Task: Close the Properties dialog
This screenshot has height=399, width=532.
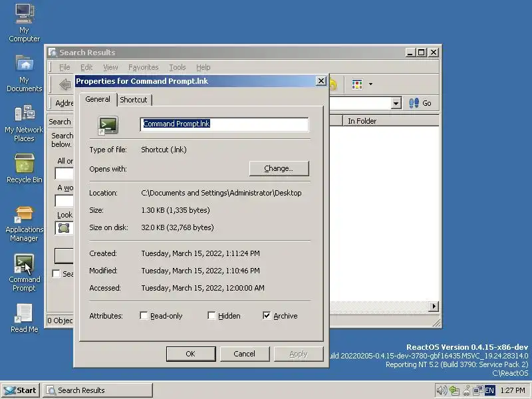Action: pos(321,80)
